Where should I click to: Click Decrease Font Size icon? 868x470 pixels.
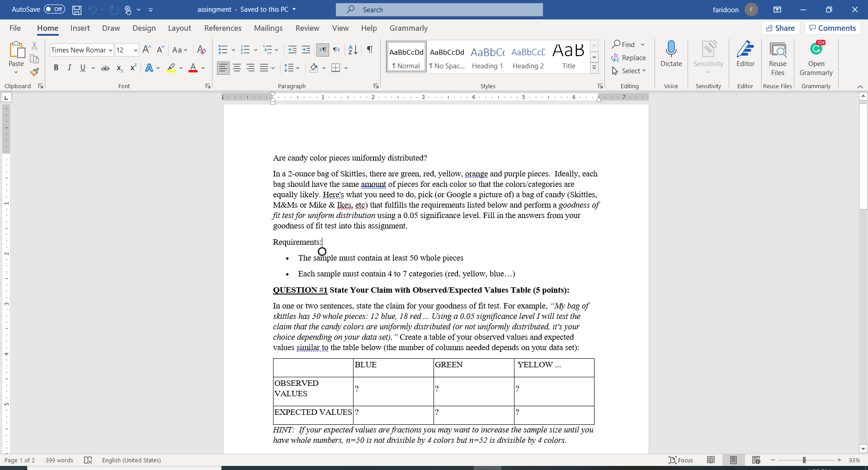point(160,50)
